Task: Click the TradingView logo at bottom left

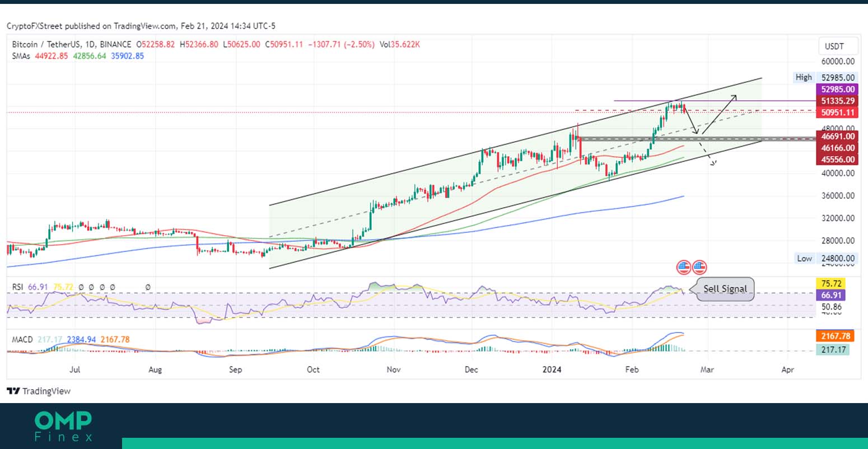Action: pyautogui.click(x=39, y=391)
